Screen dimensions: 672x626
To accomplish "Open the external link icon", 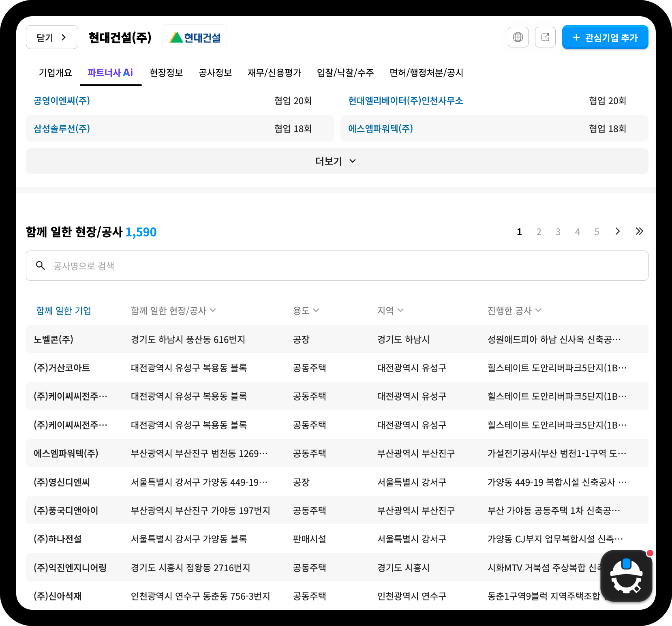I will (x=545, y=37).
